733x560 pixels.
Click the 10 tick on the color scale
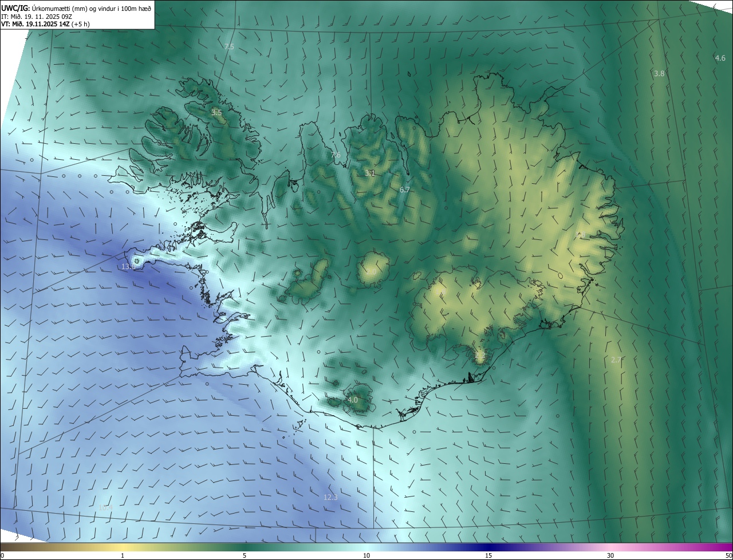click(x=366, y=555)
